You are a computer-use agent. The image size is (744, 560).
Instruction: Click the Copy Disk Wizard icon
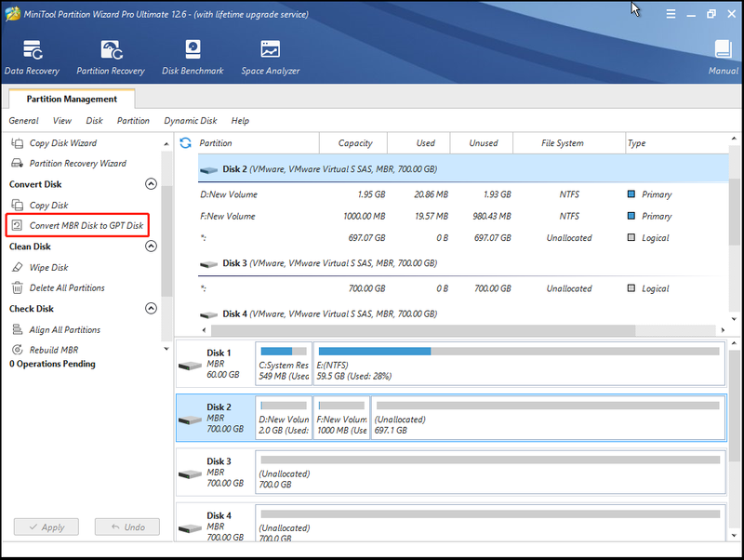17,143
